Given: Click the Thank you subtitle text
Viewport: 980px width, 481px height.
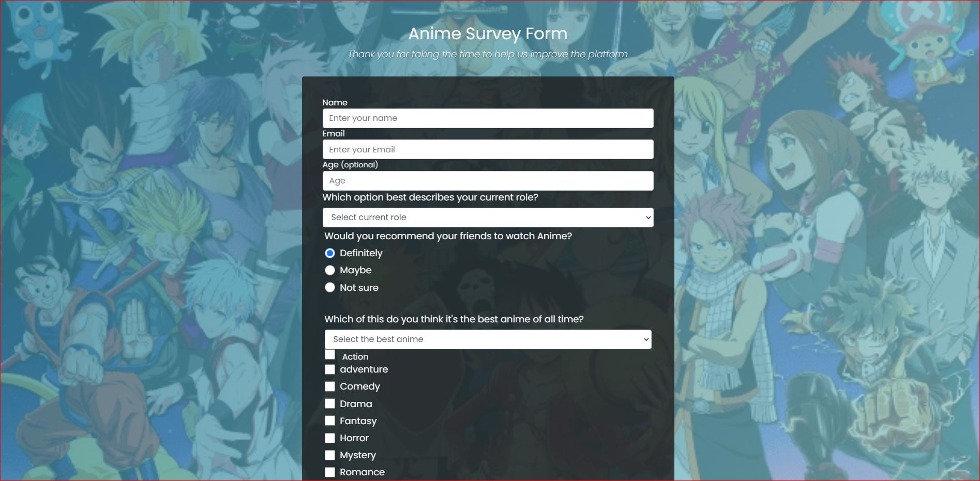Looking at the screenshot, I should pos(488,54).
